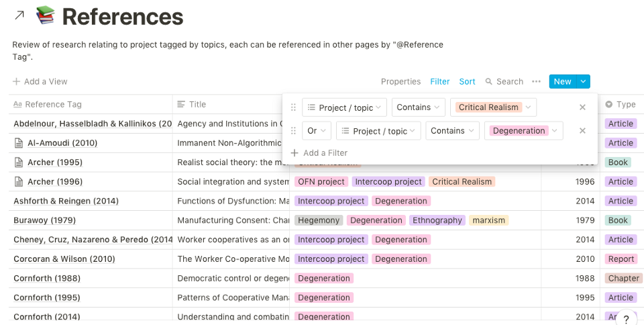Click the three-dots more options icon
644x325 pixels.
pyautogui.click(x=536, y=82)
